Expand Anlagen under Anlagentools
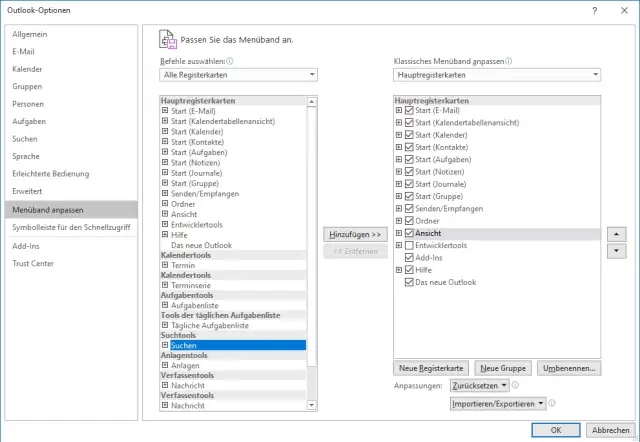 point(165,365)
